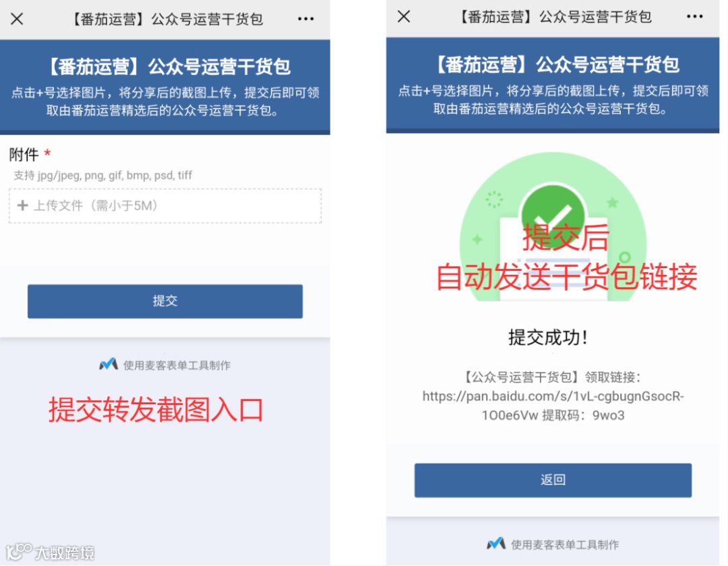
Task: Click the blue 提交 button
Action: click(x=165, y=301)
